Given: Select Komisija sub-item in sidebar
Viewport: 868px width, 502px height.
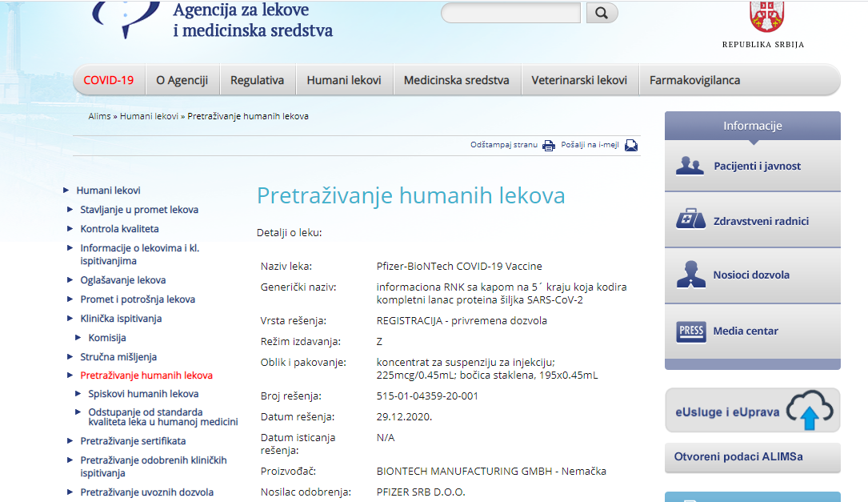Looking at the screenshot, I should (107, 338).
